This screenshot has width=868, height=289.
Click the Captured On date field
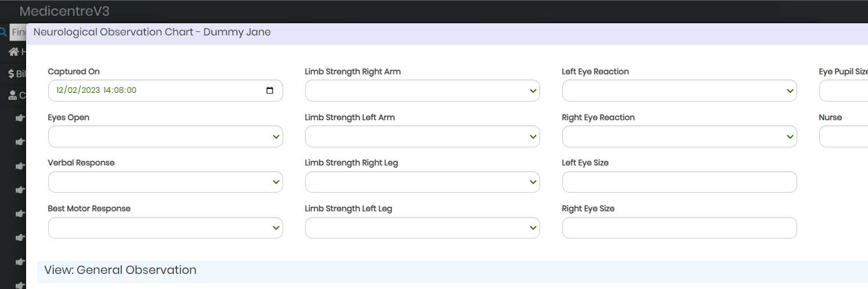165,91
